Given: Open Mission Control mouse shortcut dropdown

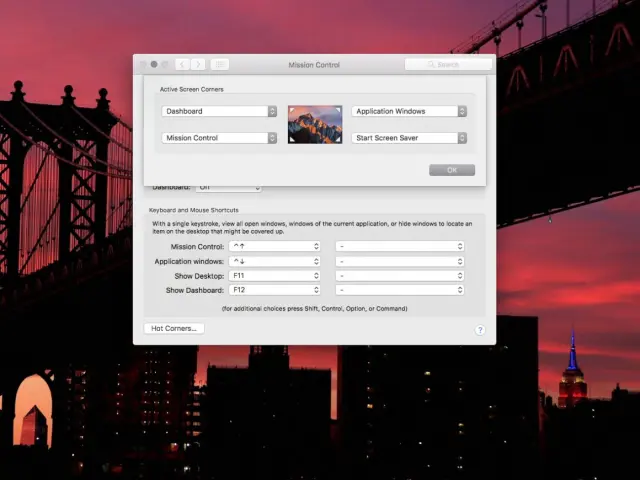Looking at the screenshot, I should [x=400, y=246].
